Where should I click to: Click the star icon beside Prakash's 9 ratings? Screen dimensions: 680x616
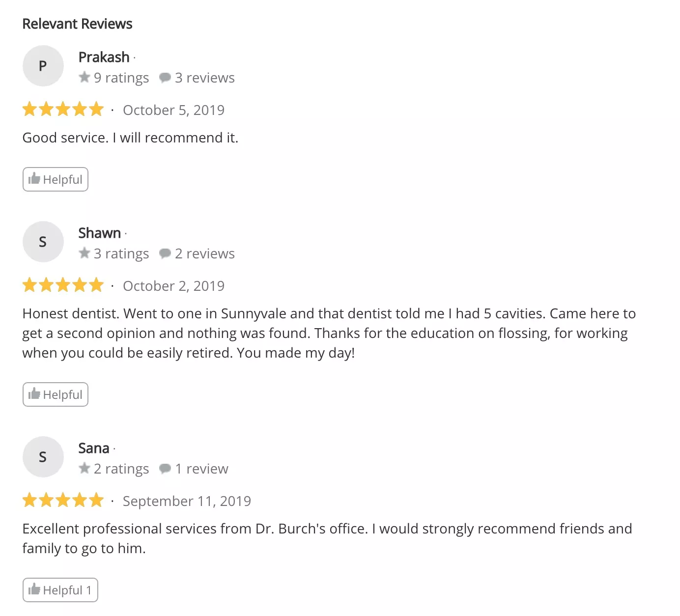85,77
